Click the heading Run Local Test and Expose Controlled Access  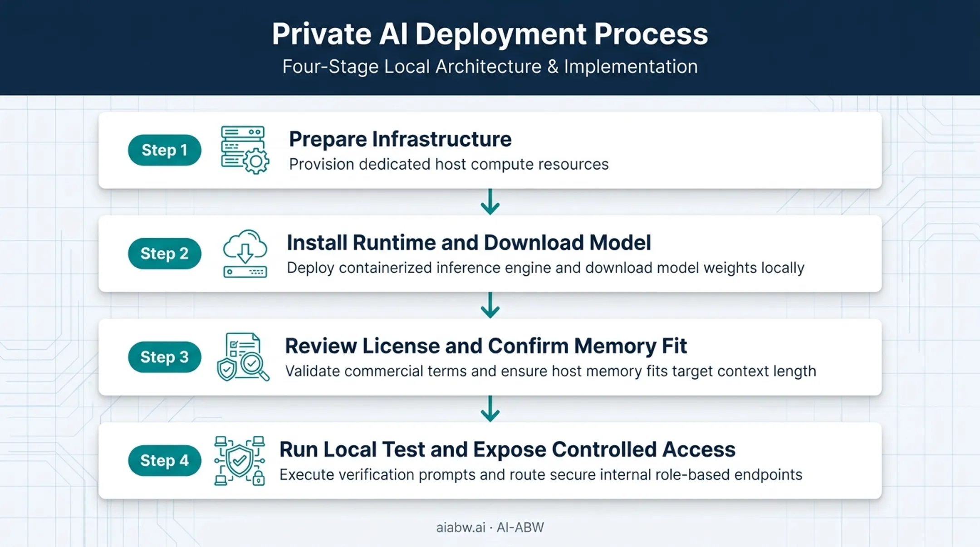[x=507, y=449]
